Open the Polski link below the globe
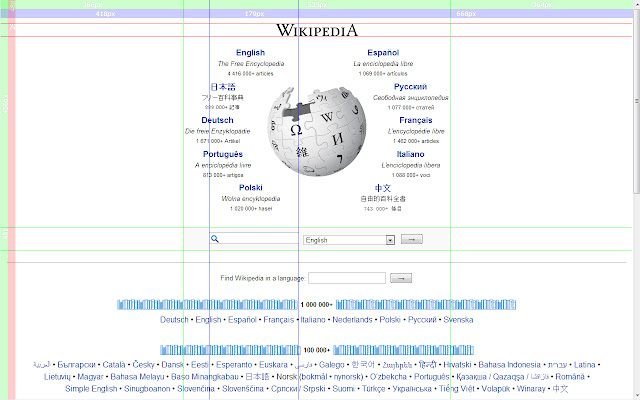 [x=251, y=187]
